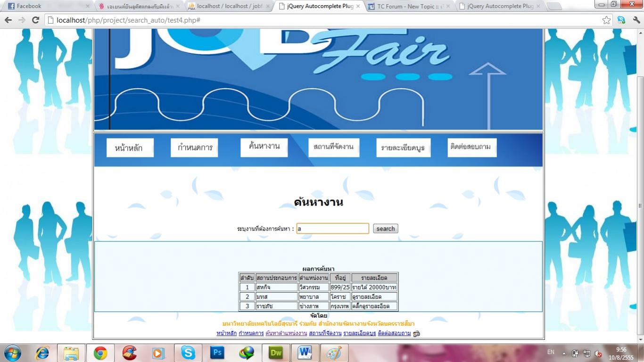Click the สถานที่จัดงาน footer link
This screenshot has height=362, width=644.
pyautogui.click(x=325, y=333)
